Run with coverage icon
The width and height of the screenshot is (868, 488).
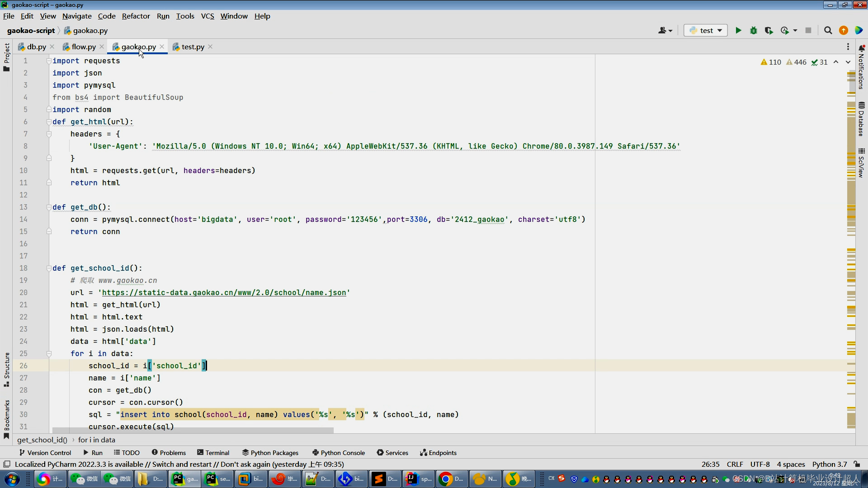pos(769,30)
